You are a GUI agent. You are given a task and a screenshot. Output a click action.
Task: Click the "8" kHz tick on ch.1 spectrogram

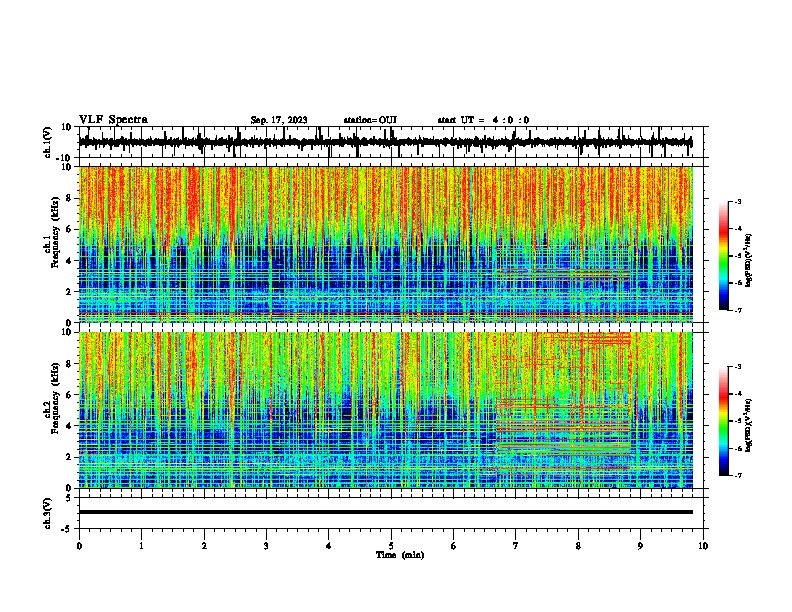pos(69,198)
